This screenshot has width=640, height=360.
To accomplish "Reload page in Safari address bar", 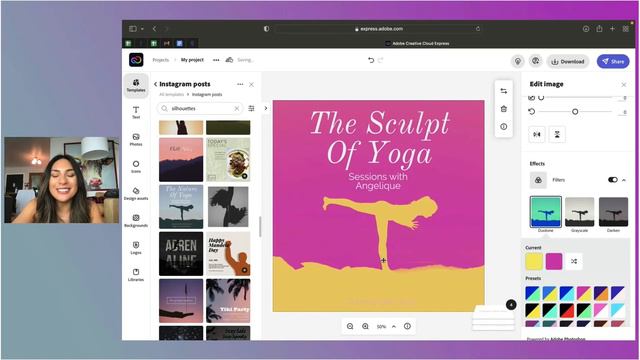I will (478, 29).
